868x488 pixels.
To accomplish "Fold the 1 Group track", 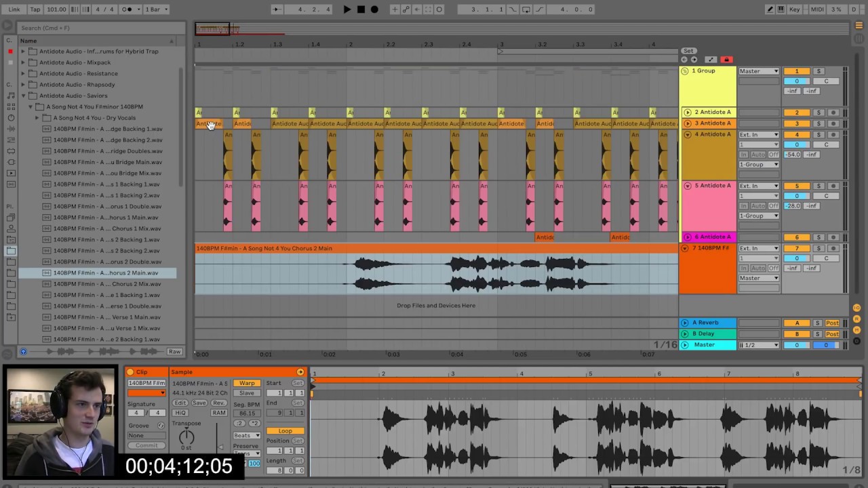I will [685, 71].
